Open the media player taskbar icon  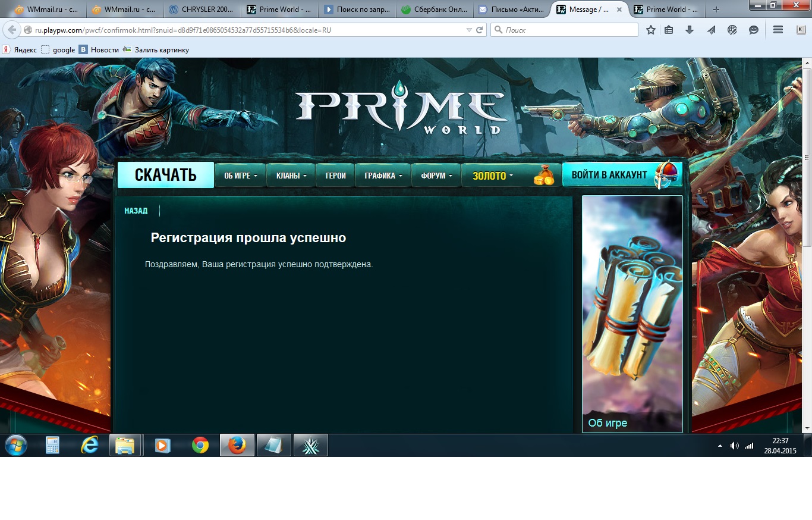click(x=162, y=445)
